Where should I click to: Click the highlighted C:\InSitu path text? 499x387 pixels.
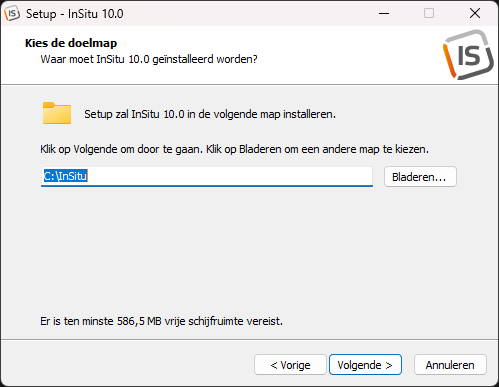66,176
